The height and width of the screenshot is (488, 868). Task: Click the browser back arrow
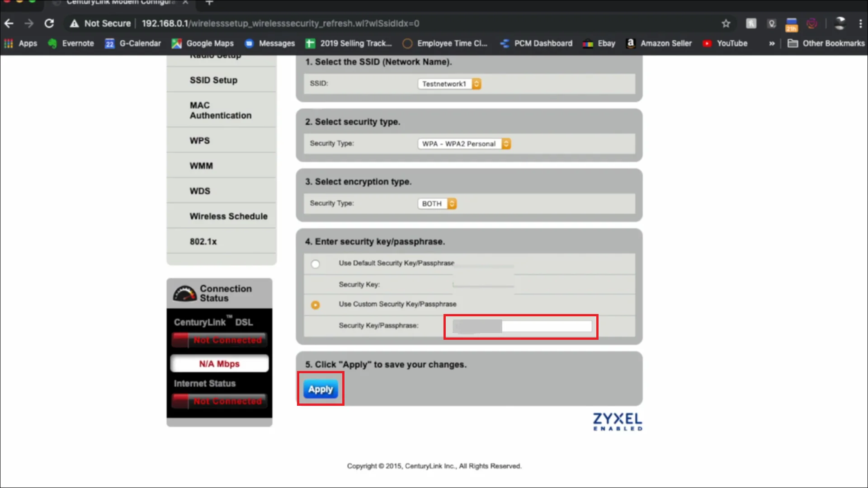point(9,23)
